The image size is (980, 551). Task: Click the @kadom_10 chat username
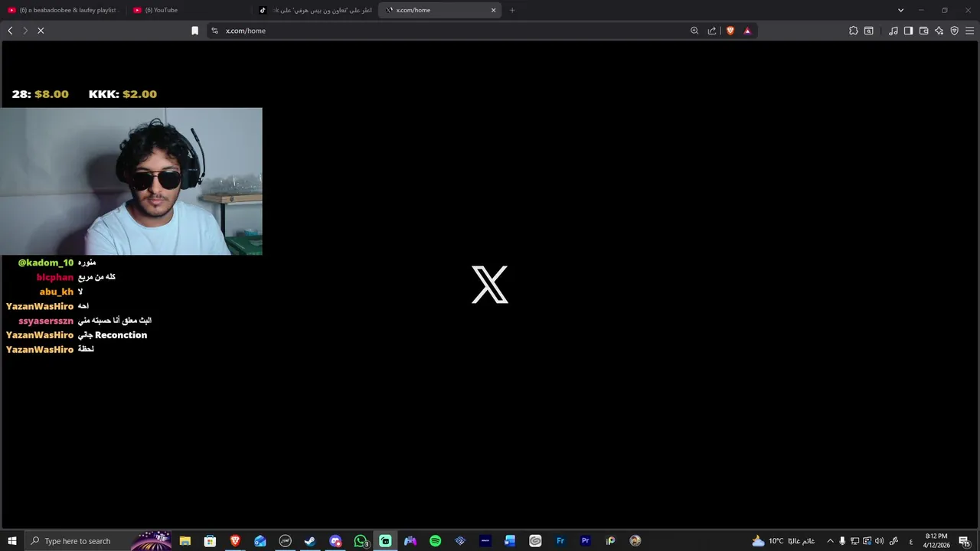[46, 262]
